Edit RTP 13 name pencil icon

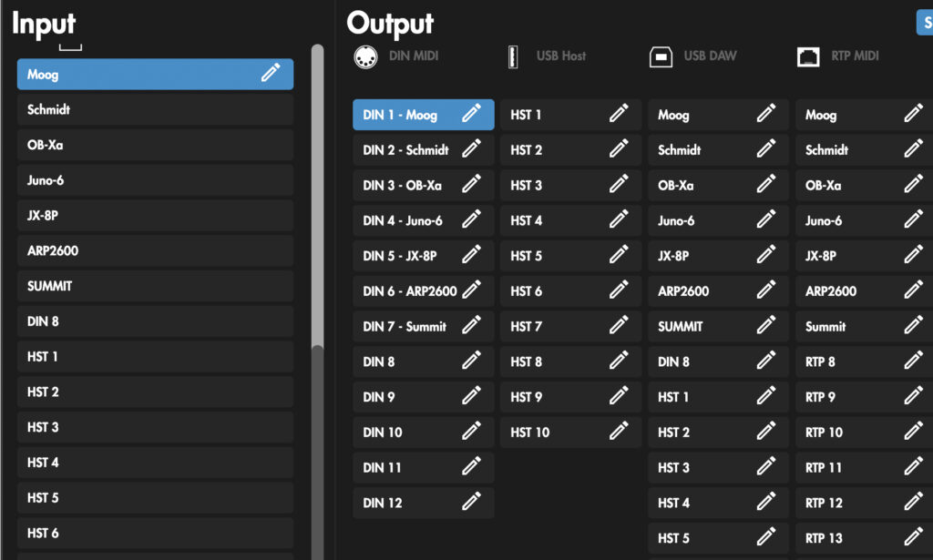(x=913, y=537)
